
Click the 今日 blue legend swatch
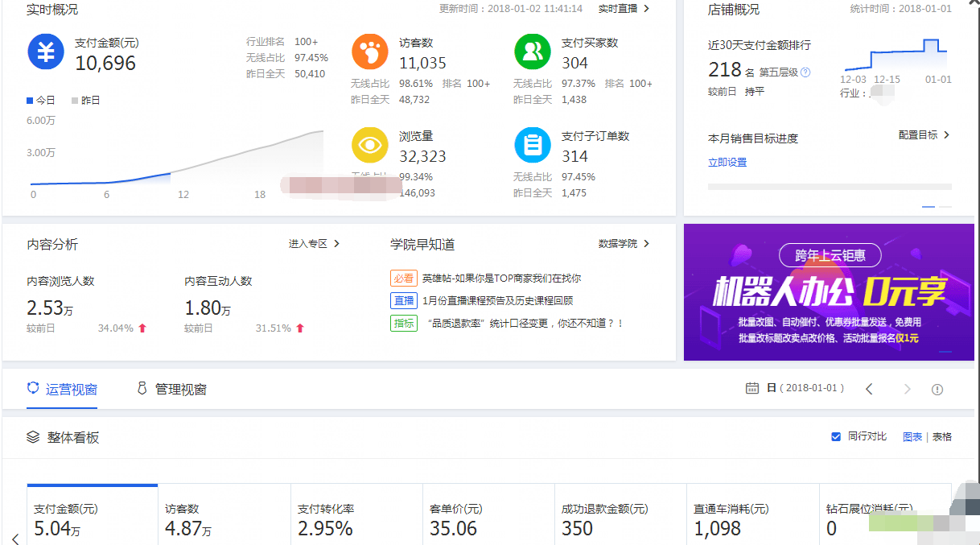tap(30, 101)
